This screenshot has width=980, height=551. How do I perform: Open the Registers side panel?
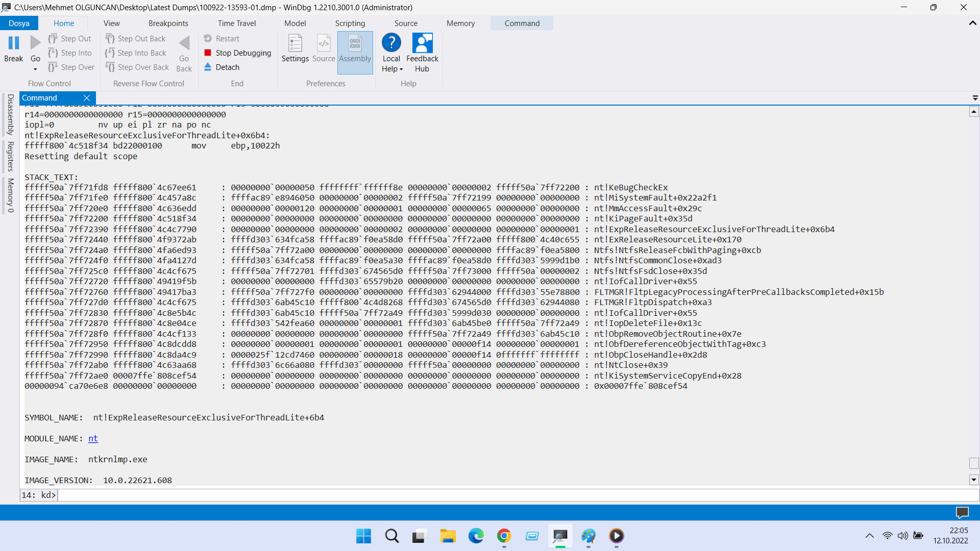[x=10, y=157]
